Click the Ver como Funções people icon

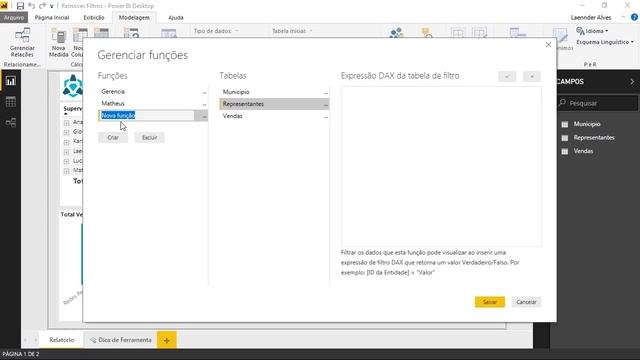[396, 33]
